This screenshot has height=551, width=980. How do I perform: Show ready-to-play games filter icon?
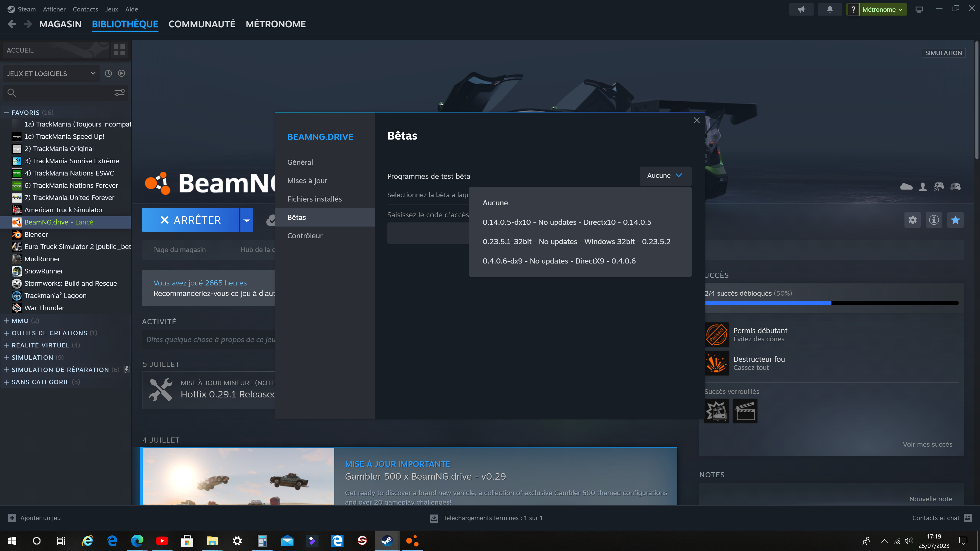[x=121, y=73]
